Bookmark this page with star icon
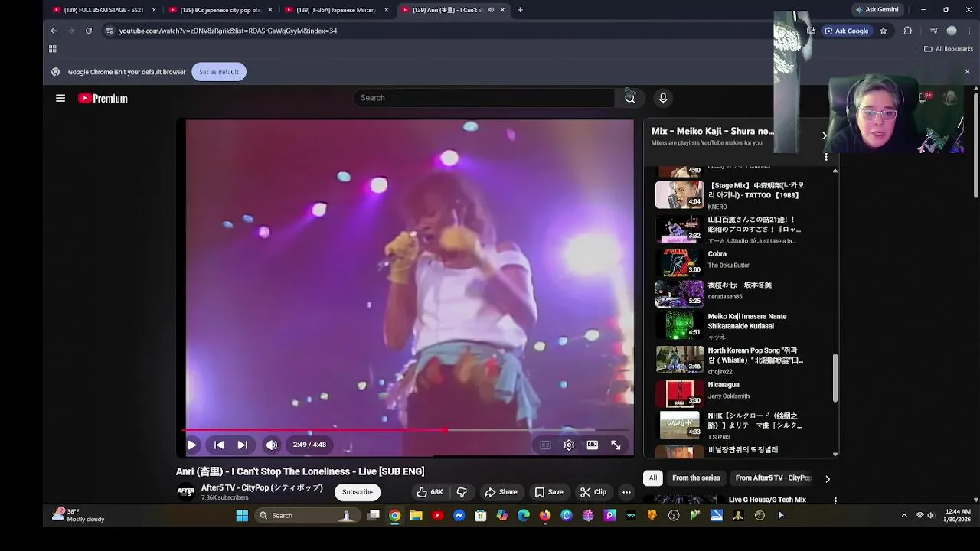Image resolution: width=980 pixels, height=551 pixels. point(884,31)
